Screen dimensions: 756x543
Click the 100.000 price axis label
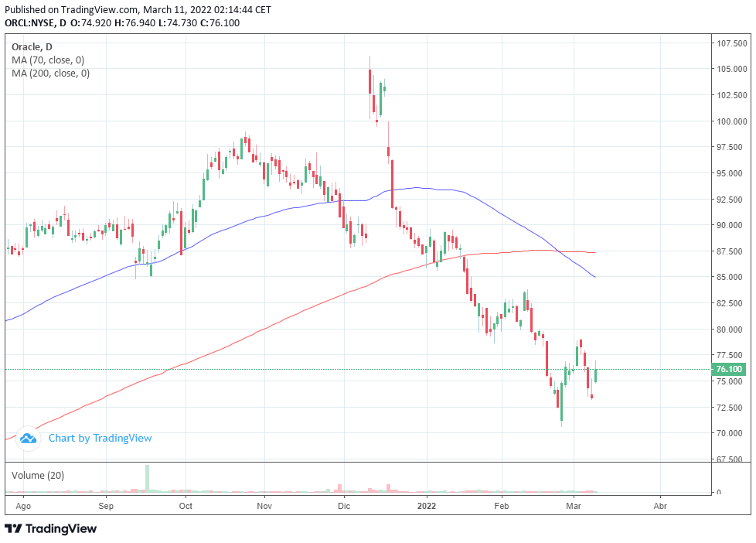point(732,121)
